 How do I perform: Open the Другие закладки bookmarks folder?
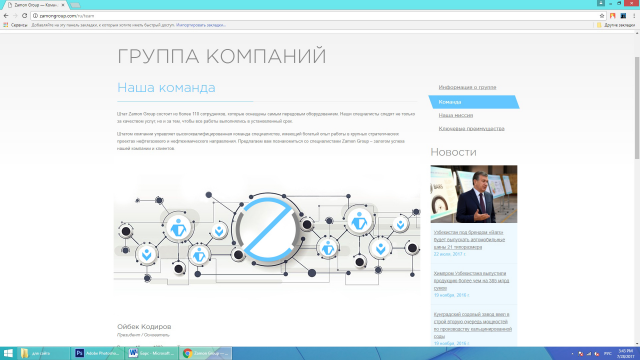coord(616,25)
